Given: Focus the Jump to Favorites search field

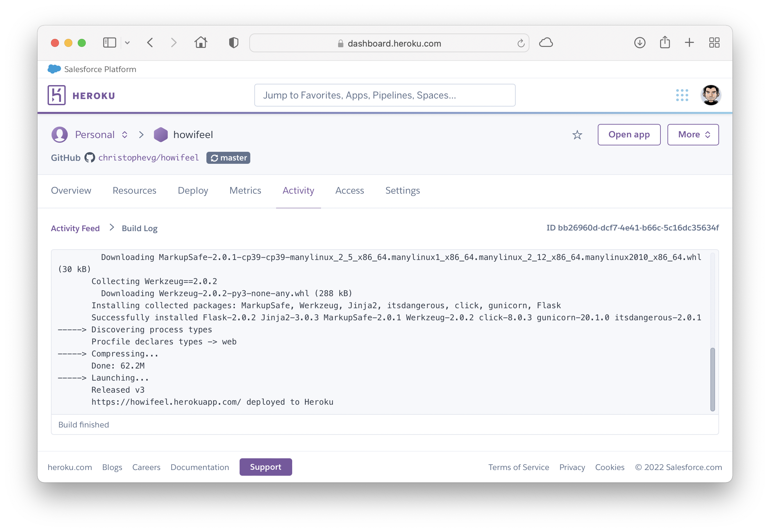Looking at the screenshot, I should click(385, 95).
